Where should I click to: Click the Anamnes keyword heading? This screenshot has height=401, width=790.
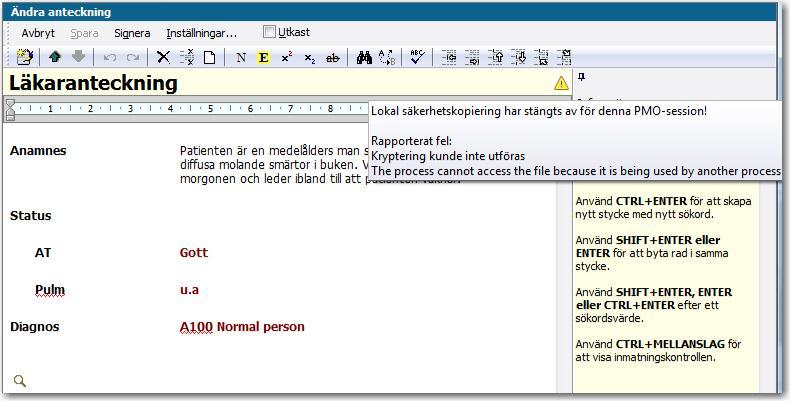pos(38,151)
